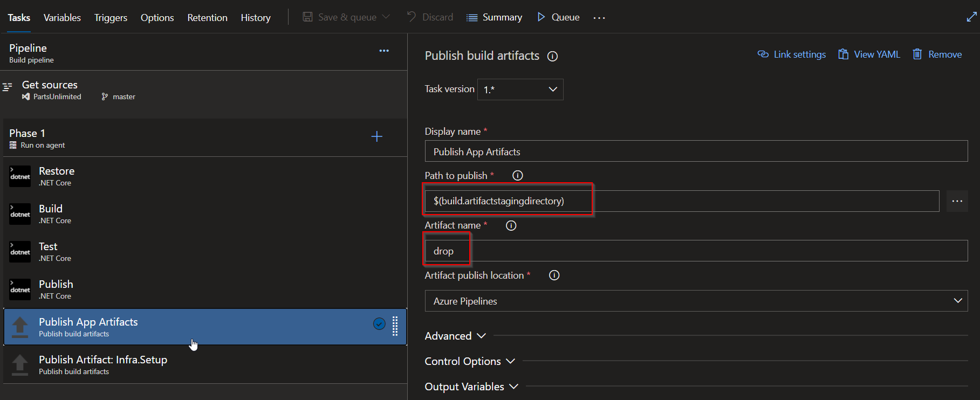
Task: Click the master branch icon
Action: point(105,96)
